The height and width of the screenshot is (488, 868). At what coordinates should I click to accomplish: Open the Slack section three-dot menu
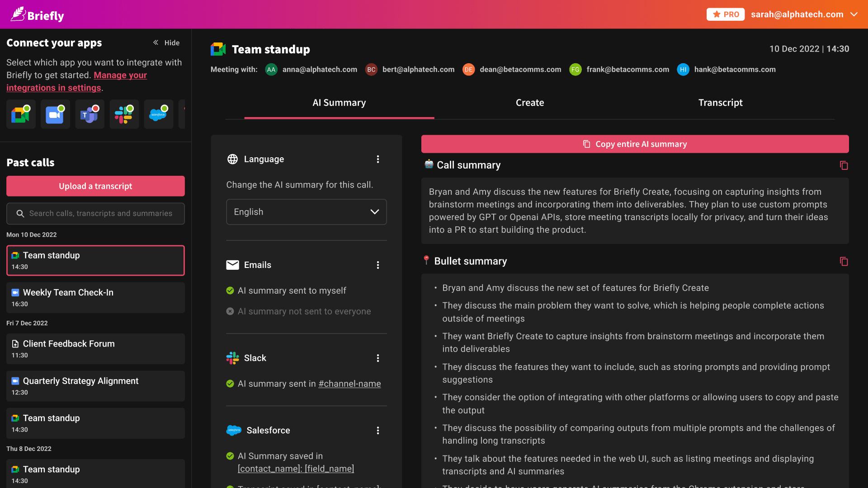coord(378,358)
